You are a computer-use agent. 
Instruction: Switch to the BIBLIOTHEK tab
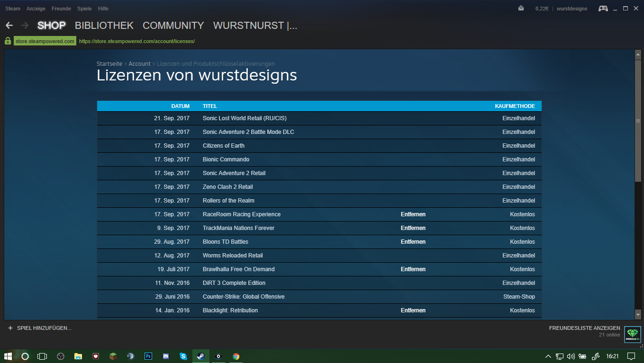(x=104, y=26)
